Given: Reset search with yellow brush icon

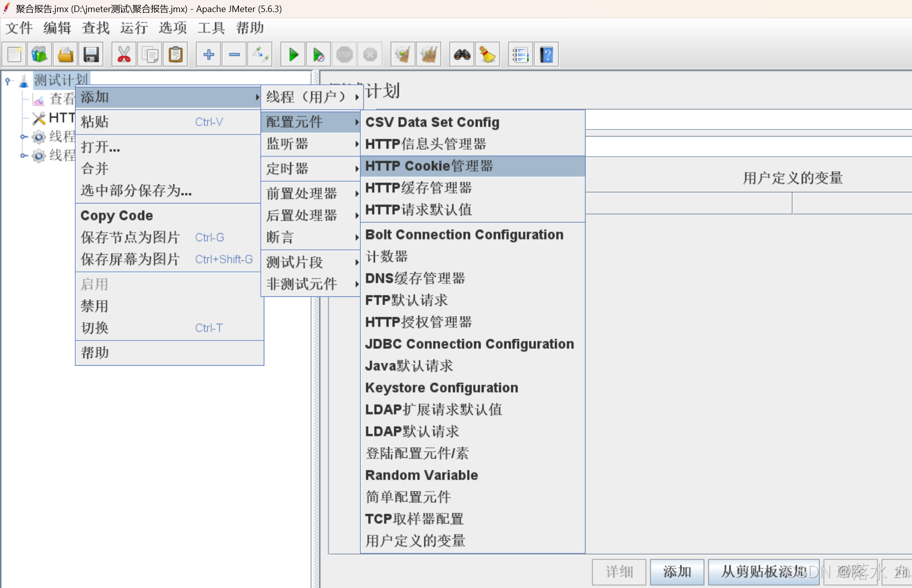Looking at the screenshot, I should (x=488, y=54).
